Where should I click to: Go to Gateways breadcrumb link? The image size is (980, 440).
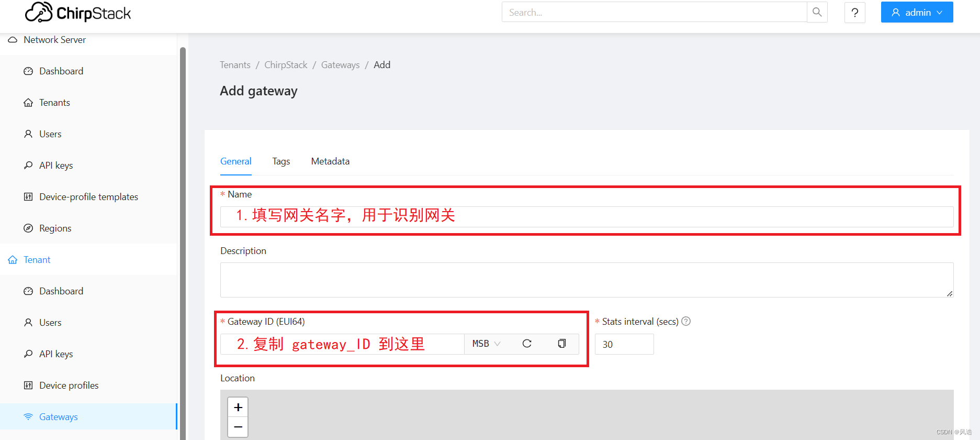click(x=340, y=65)
